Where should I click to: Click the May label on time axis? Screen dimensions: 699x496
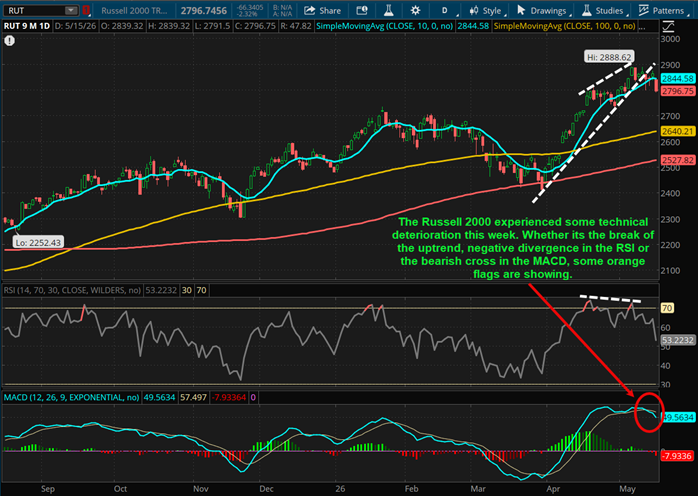coord(627,489)
